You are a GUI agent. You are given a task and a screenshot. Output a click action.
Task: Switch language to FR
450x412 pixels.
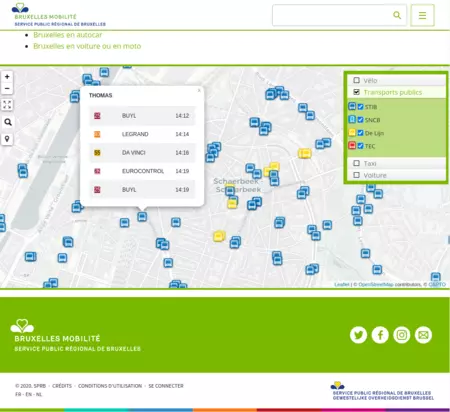tap(18, 394)
